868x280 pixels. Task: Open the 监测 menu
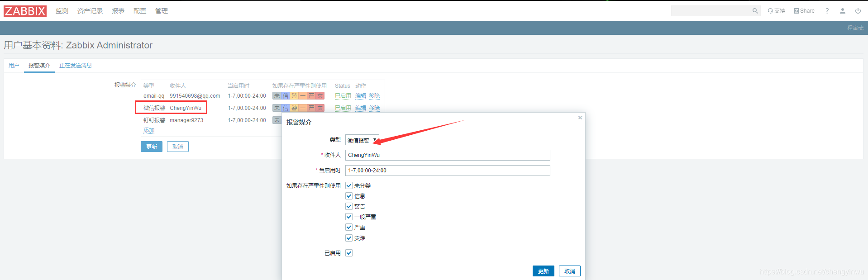(62, 11)
